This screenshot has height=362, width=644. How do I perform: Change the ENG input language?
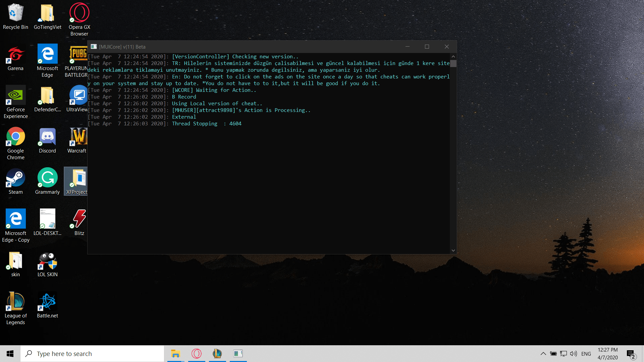(x=586, y=354)
